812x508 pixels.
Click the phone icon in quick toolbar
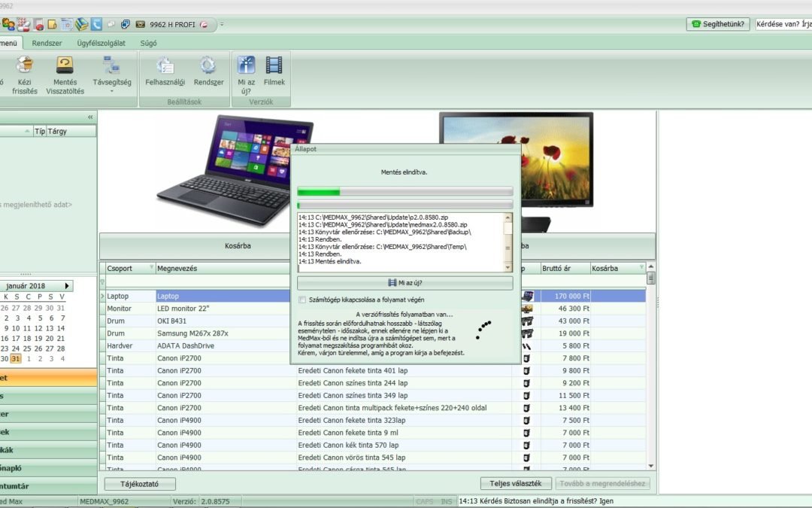pyautogui.click(x=95, y=24)
